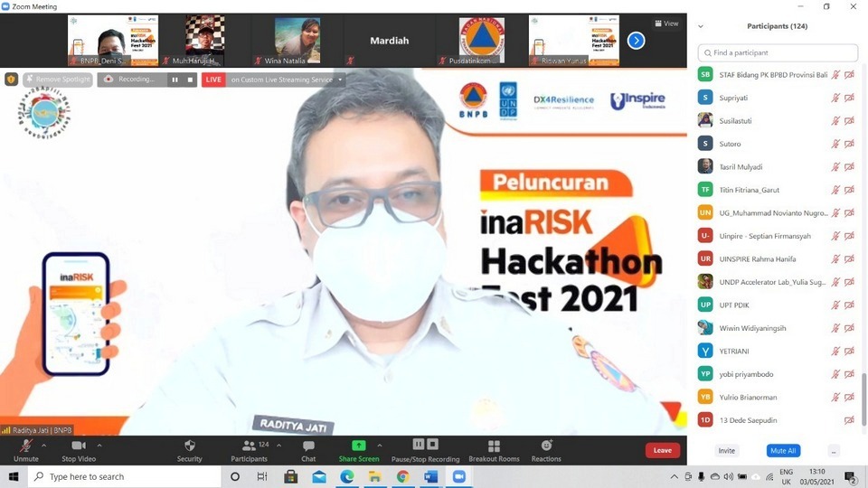Toggle video icon for 13 Dede Saepudin
The width and height of the screenshot is (868, 488).
(x=849, y=420)
